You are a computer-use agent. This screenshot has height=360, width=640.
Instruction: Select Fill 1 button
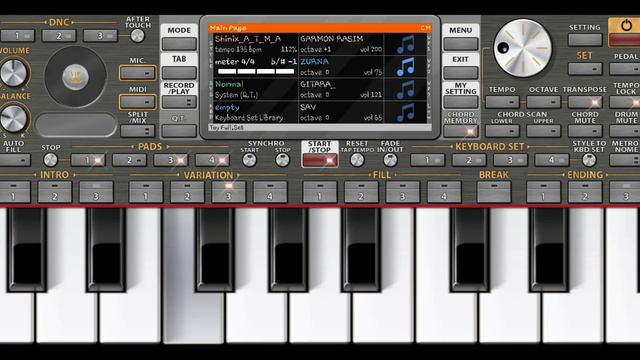[320, 192]
